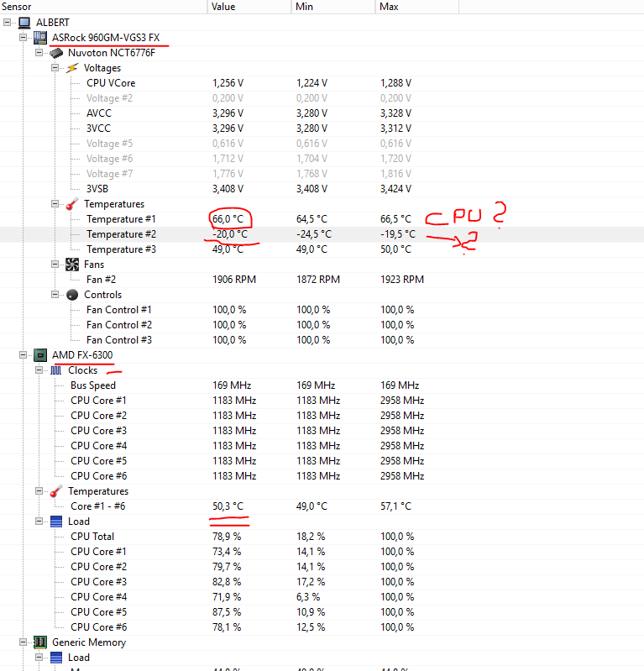644x671 pixels.
Task: Select the grayed Voltage #5 row
Action: point(322,144)
